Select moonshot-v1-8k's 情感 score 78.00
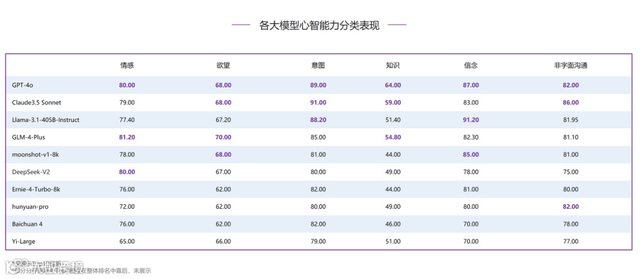This screenshot has width=644, height=279. [127, 154]
